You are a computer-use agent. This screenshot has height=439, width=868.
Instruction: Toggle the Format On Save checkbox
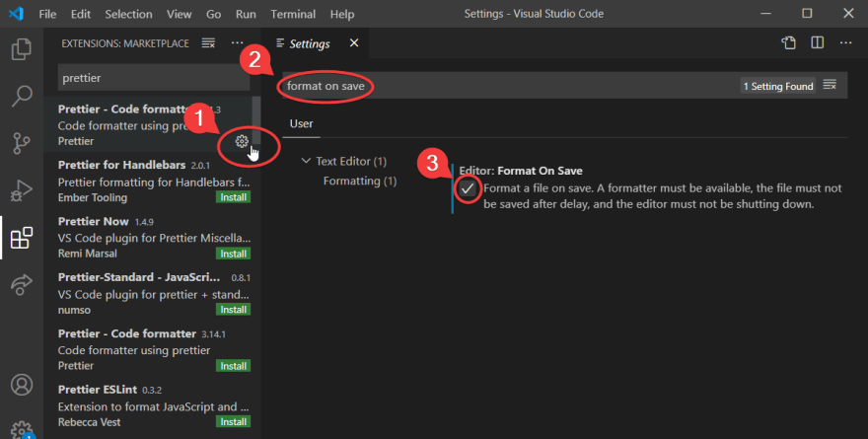pos(468,187)
